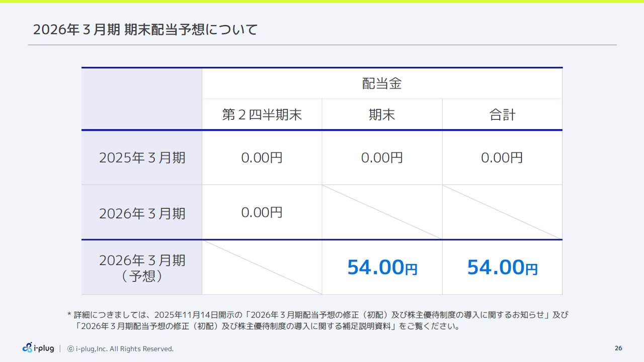The width and height of the screenshot is (644, 362).
Task: Click the slide title 2026年3月期 期末配当予想について
Action: pos(145,29)
